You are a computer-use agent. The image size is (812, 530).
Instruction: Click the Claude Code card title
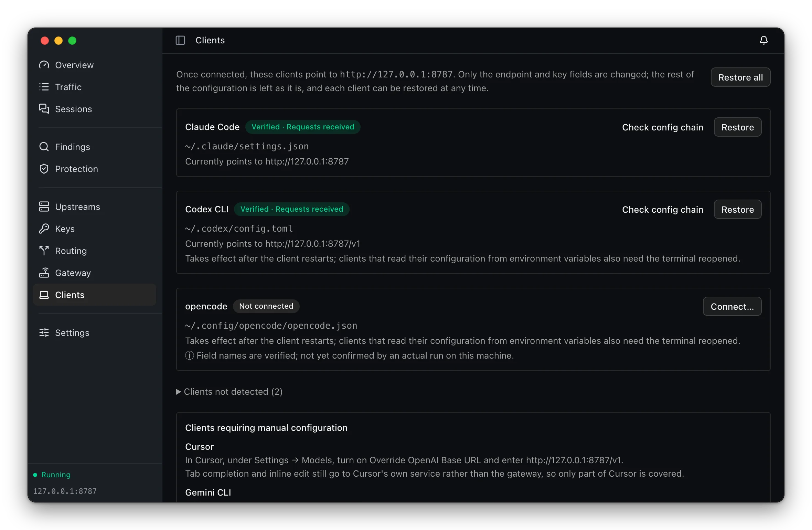coord(212,127)
